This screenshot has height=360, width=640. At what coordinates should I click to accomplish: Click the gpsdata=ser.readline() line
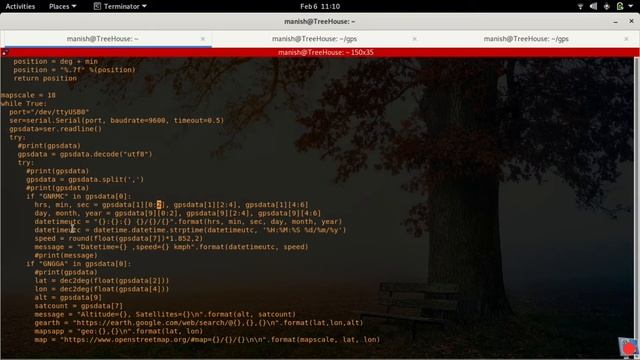[x=56, y=129]
